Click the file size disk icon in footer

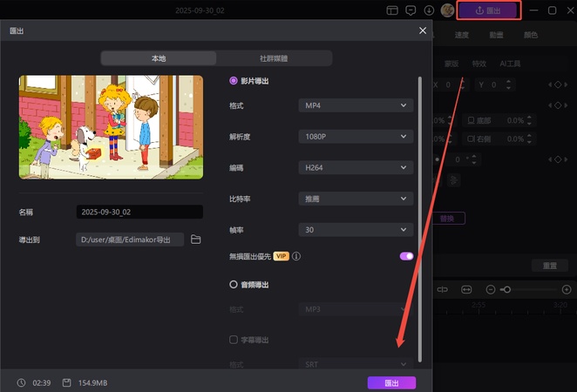pyautogui.click(x=66, y=382)
